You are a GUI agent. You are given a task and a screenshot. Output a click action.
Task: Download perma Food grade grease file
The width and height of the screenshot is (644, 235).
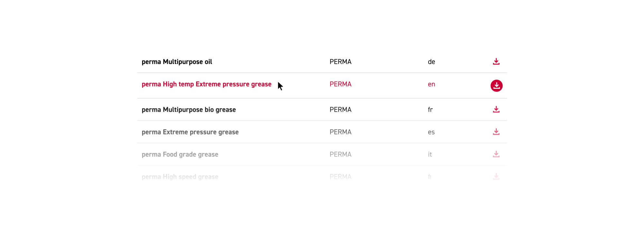pos(496,154)
